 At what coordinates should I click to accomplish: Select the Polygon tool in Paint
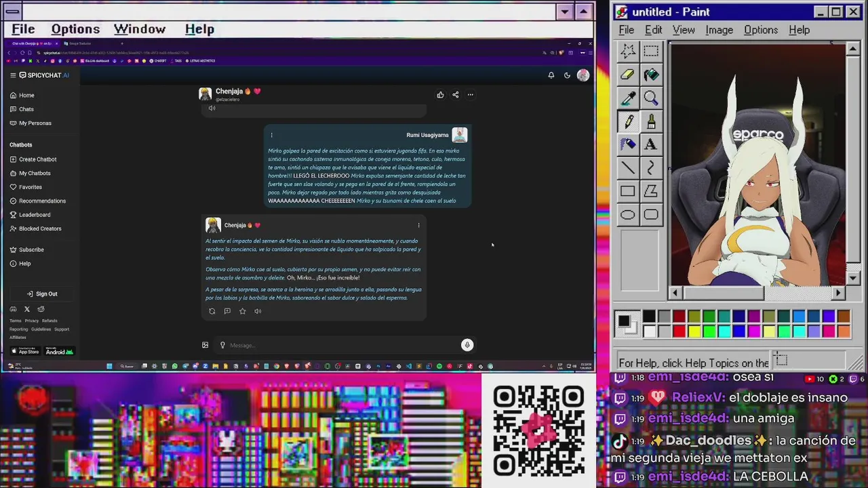tap(651, 191)
